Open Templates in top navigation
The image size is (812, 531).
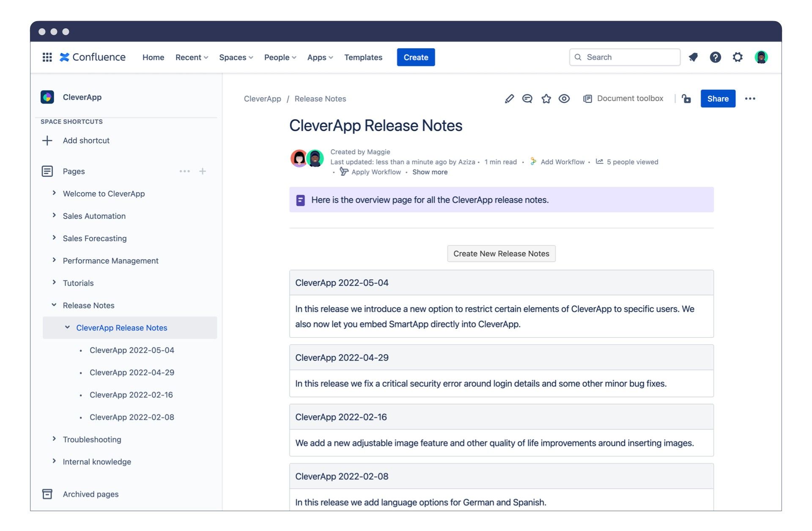point(363,57)
